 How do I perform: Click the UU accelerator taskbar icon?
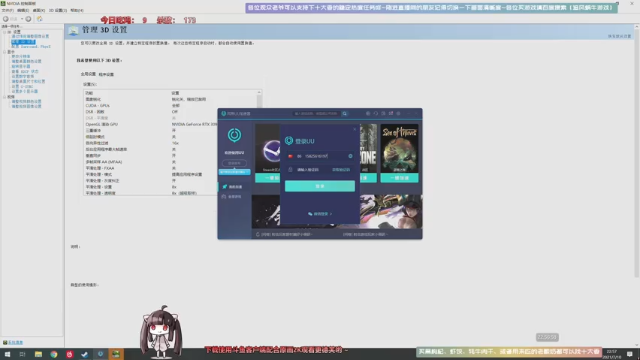[100, 354]
